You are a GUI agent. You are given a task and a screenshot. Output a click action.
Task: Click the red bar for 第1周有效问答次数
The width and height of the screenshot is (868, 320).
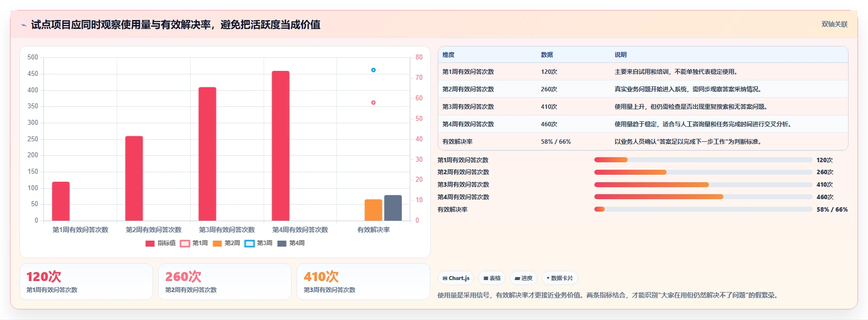tap(61, 201)
